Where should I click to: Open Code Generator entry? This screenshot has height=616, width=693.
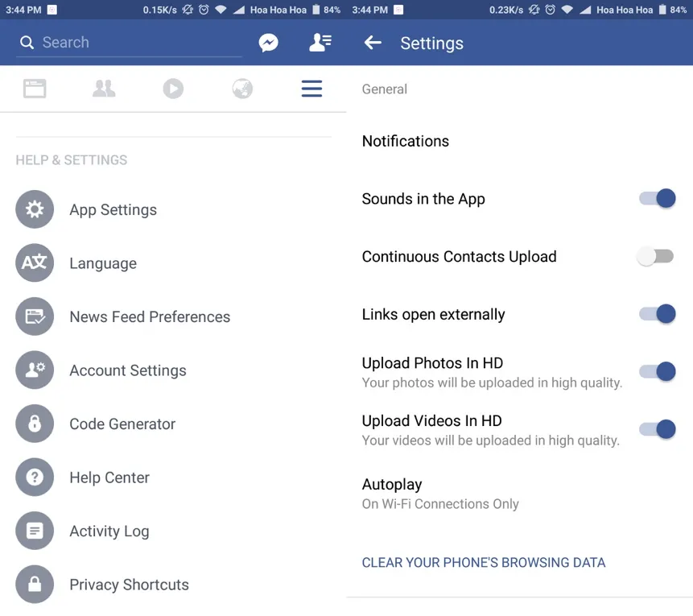(173, 424)
